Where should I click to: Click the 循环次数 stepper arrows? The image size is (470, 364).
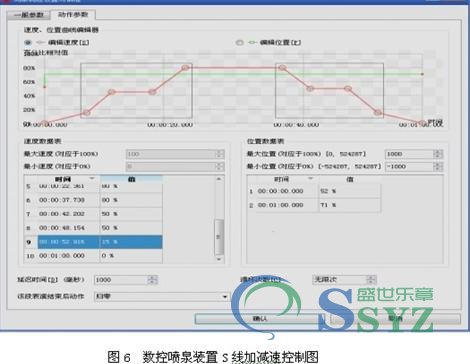pos(371,279)
